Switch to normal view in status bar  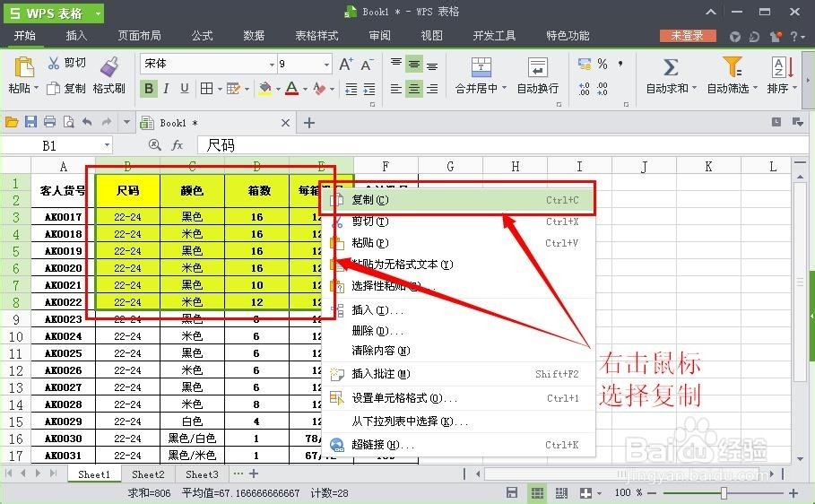tap(537, 492)
